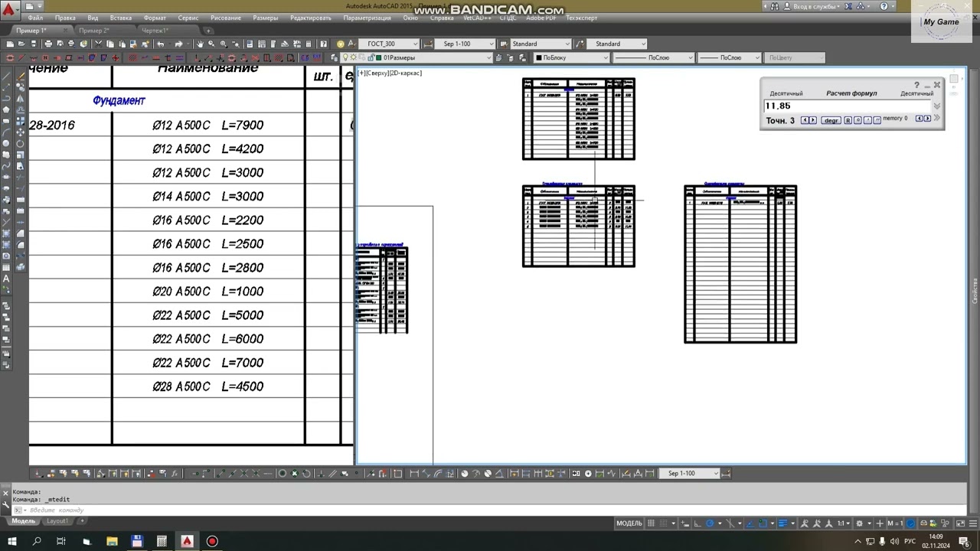Toggle snap mode in status bar
The image size is (980, 551).
coord(664,523)
